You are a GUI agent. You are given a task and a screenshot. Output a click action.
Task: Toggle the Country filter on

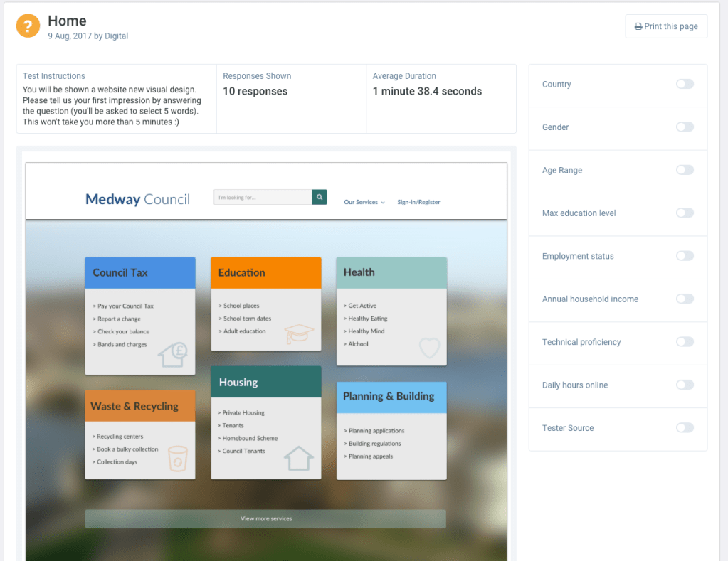(x=684, y=83)
